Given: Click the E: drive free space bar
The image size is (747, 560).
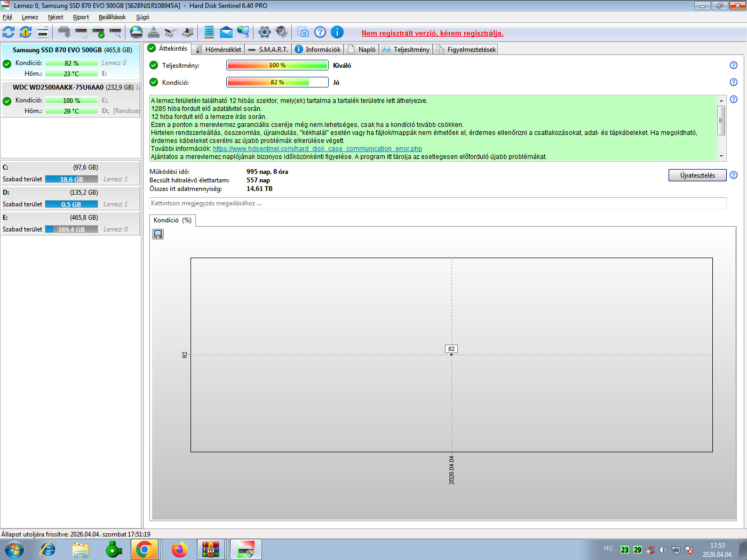Looking at the screenshot, I should tap(71, 229).
